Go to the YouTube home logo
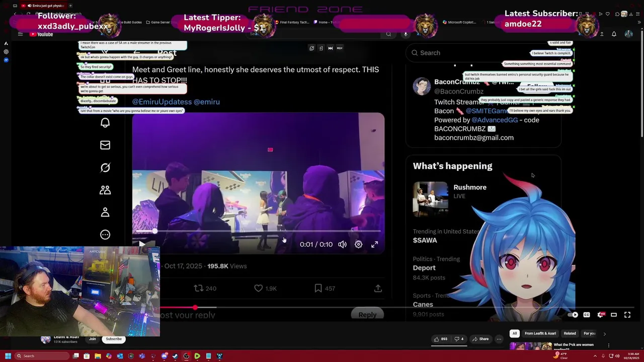The width and height of the screenshot is (644, 362). point(41,34)
